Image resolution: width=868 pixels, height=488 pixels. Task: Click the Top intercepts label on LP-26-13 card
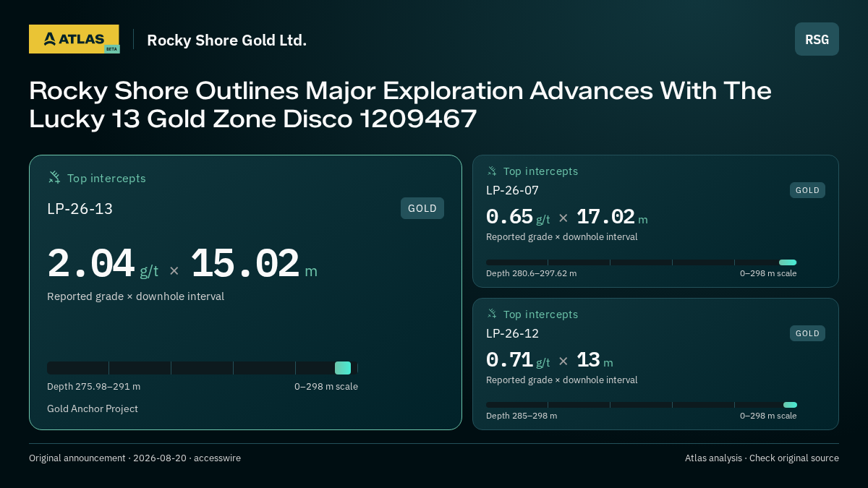[106, 178]
